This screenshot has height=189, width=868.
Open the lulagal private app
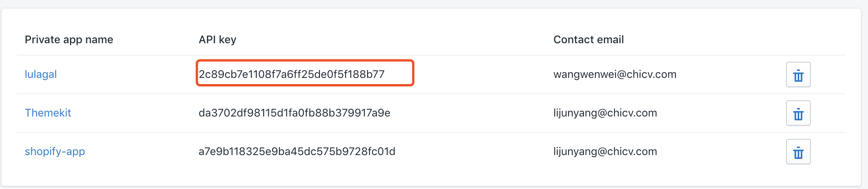click(41, 74)
